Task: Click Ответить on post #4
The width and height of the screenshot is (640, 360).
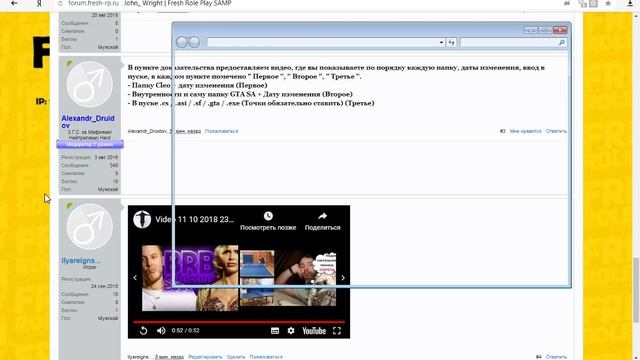Action: 556,357
